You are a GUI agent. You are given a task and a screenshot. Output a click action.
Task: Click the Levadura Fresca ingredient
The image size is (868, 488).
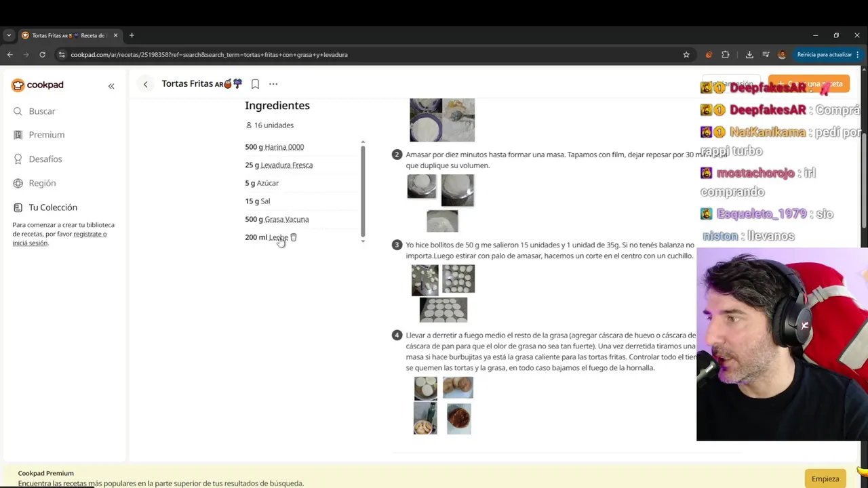coord(287,165)
